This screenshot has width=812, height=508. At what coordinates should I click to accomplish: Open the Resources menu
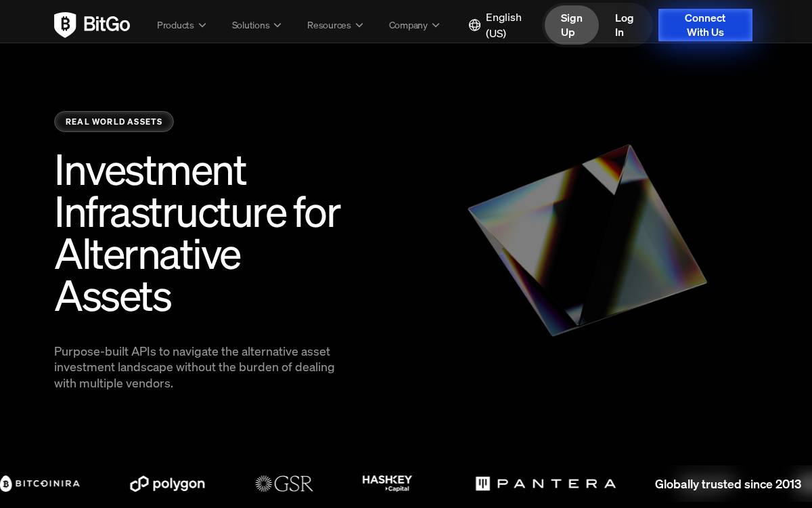pos(335,25)
